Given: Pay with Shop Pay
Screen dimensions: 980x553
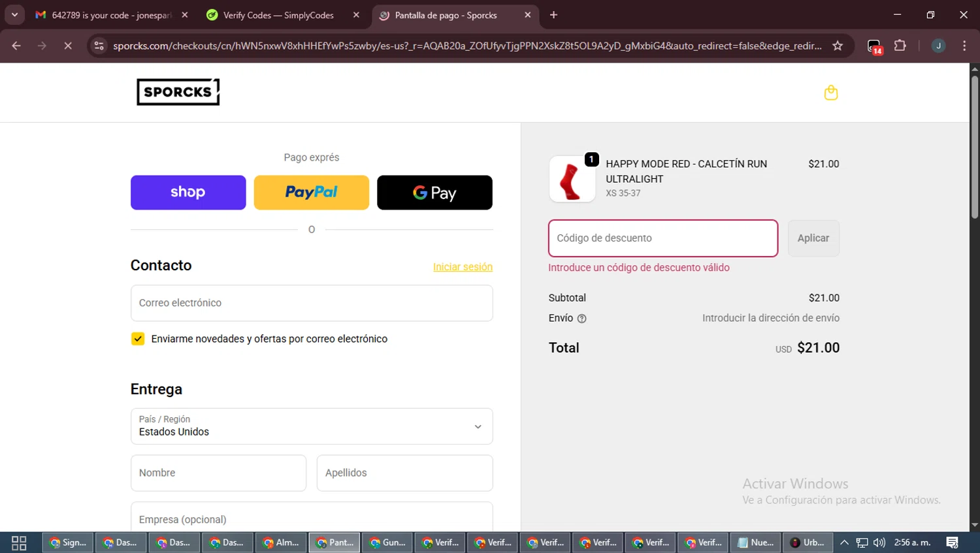Looking at the screenshot, I should click(x=188, y=193).
